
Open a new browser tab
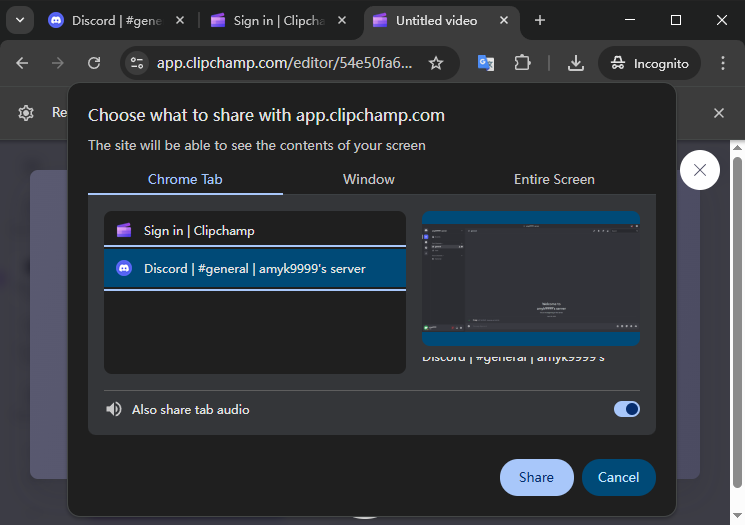(540, 20)
